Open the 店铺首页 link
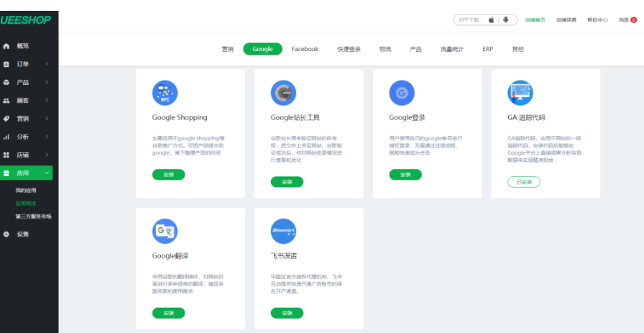Viewport: 644px width, 333px height. [535, 19]
